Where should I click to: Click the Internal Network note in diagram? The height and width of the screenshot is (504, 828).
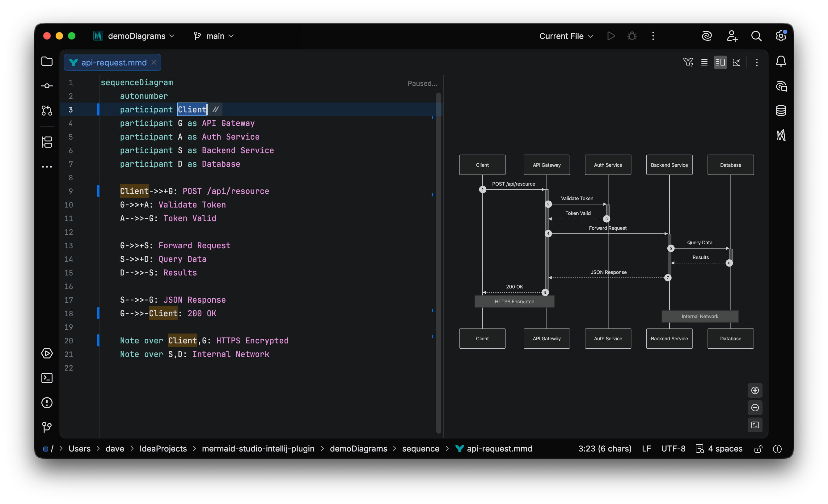point(700,316)
